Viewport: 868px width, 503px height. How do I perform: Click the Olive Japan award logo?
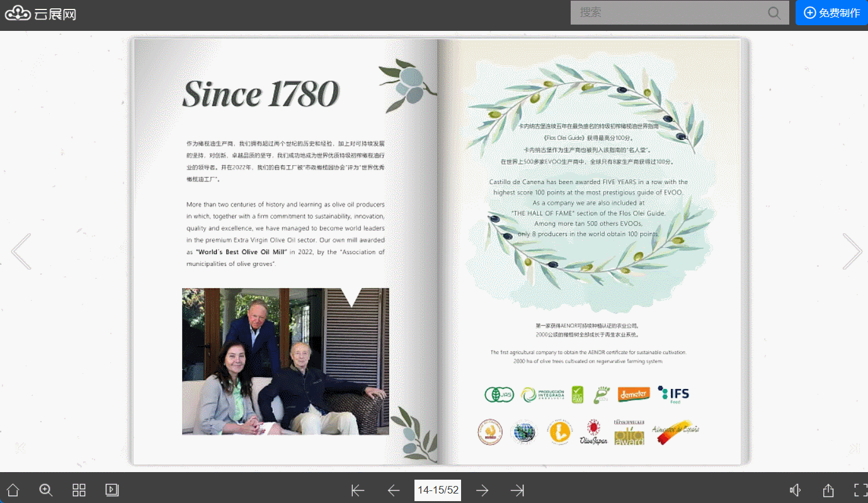click(593, 433)
